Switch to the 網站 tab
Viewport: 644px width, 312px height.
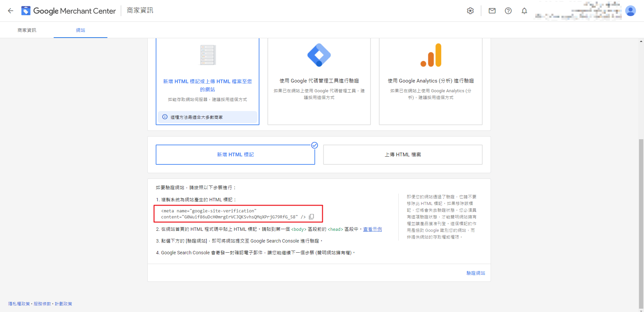pos(81,30)
